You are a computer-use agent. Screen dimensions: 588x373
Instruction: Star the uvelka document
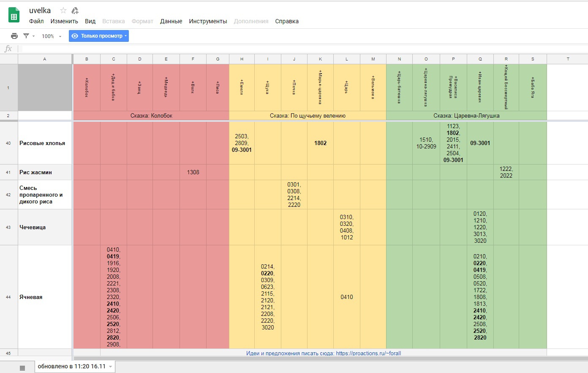tap(63, 11)
